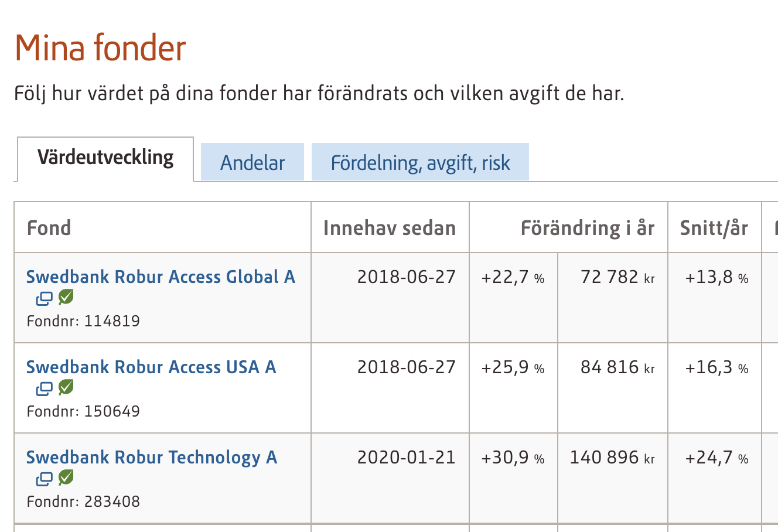Open new-window icon for Technology A fund

click(x=44, y=479)
